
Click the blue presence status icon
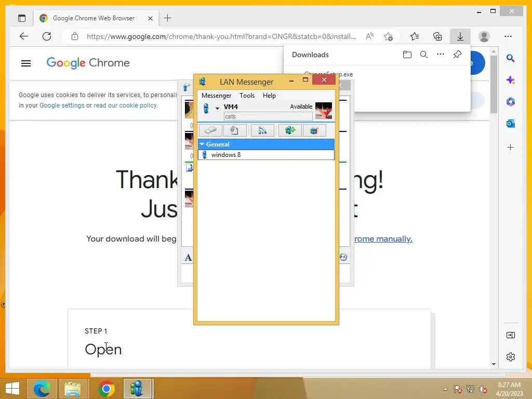tap(206, 108)
